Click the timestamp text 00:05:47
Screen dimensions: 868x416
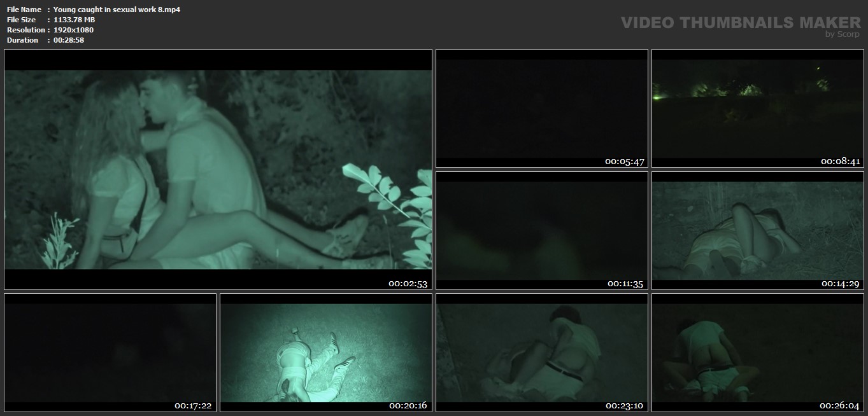[624, 162]
